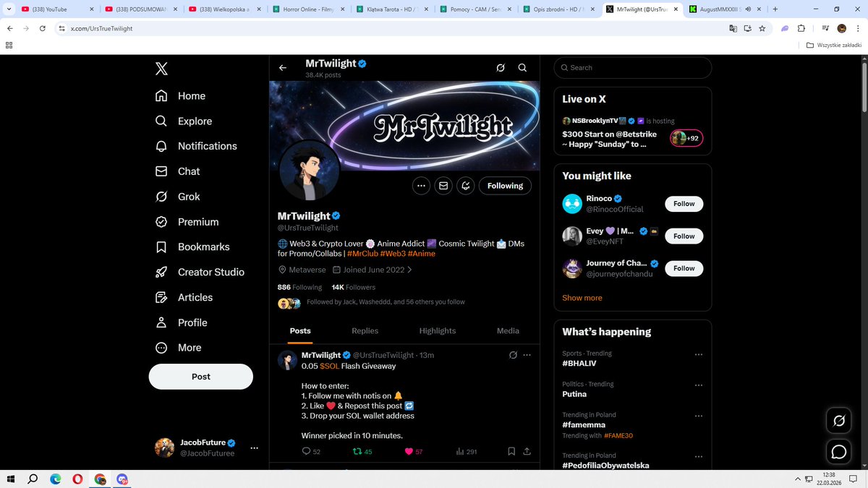Select the Grok icon in the sidebar
Screen dimensions: 868x488
click(189, 196)
